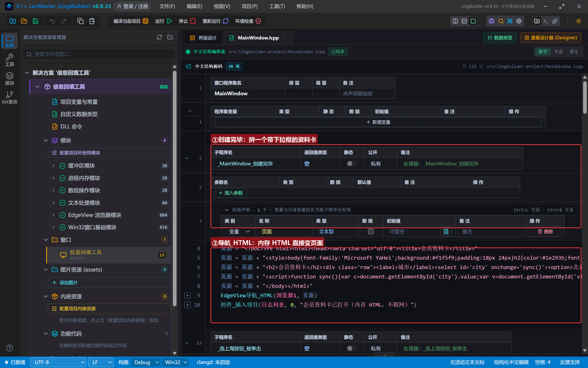Open the 工具(T) menu

pos(277,6)
